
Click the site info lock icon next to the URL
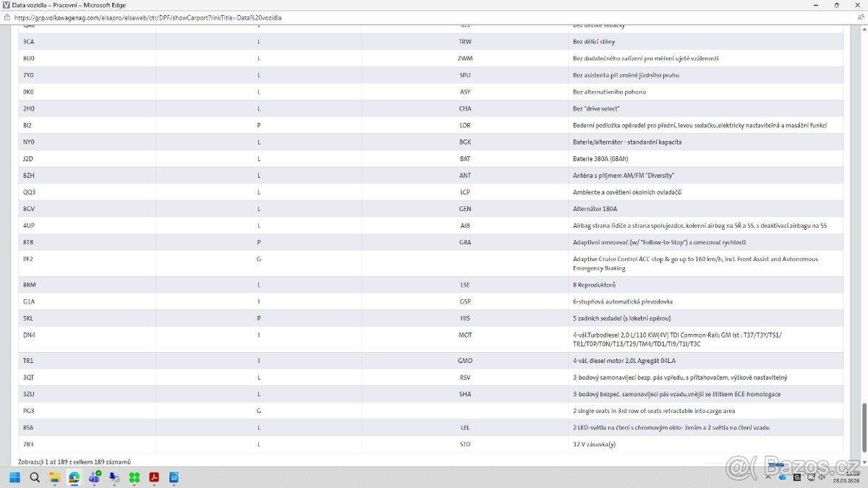pos(7,17)
